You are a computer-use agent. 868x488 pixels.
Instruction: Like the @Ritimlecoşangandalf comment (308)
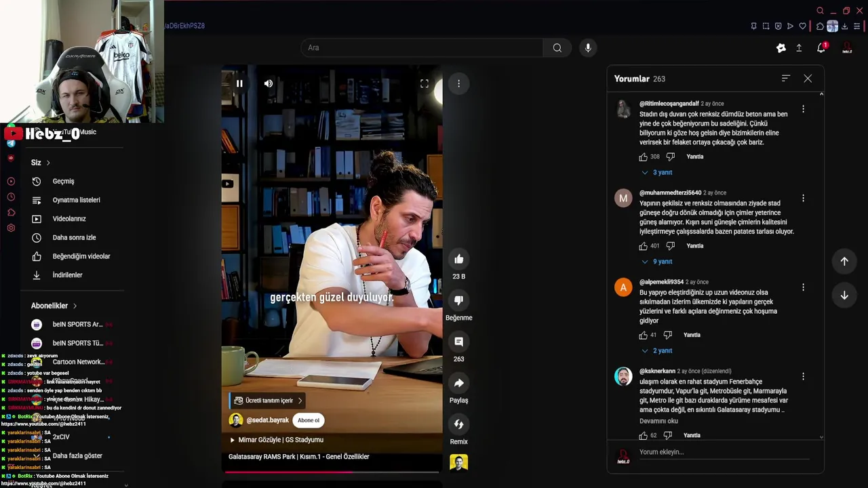[643, 157]
